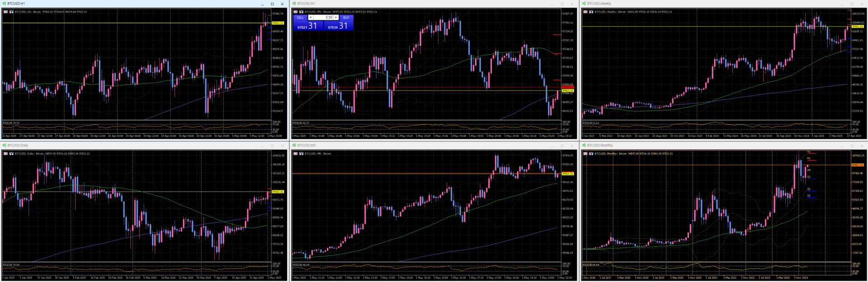Click the BTCUSD,H1 window title chart icon
This screenshot has height=282, width=868.
4,4
